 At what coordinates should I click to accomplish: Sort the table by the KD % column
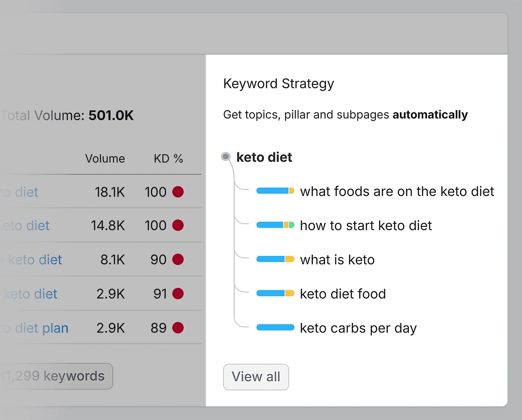tap(168, 158)
